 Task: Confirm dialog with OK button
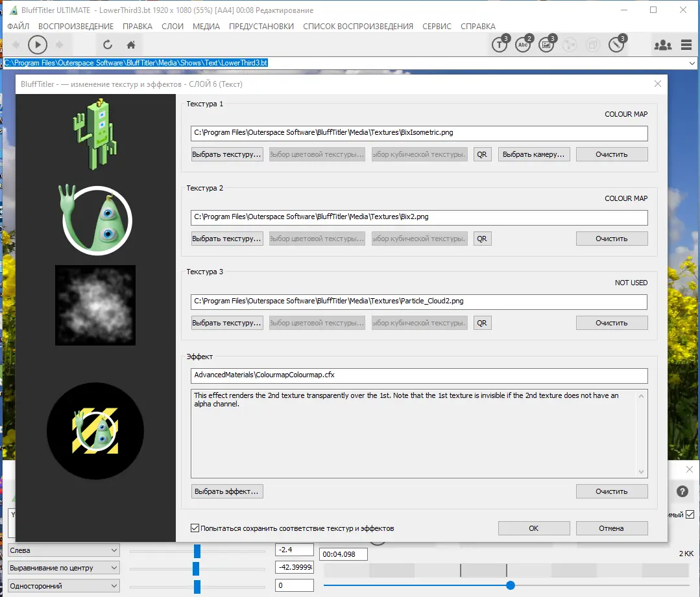click(533, 528)
